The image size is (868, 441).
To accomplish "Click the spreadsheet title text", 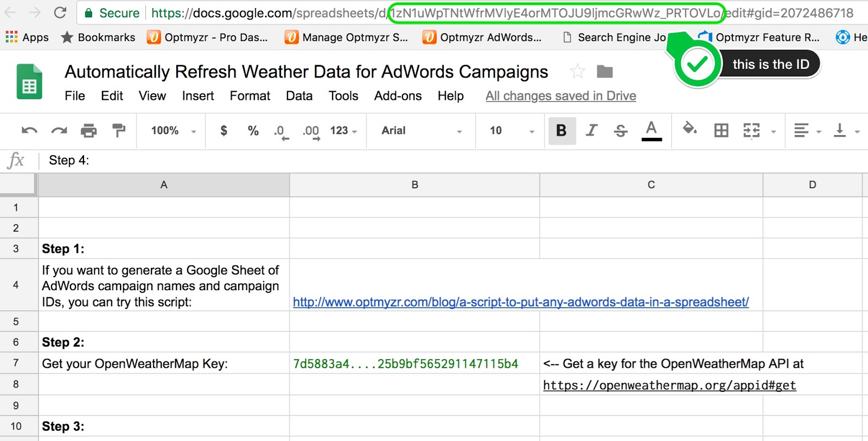I will [307, 72].
